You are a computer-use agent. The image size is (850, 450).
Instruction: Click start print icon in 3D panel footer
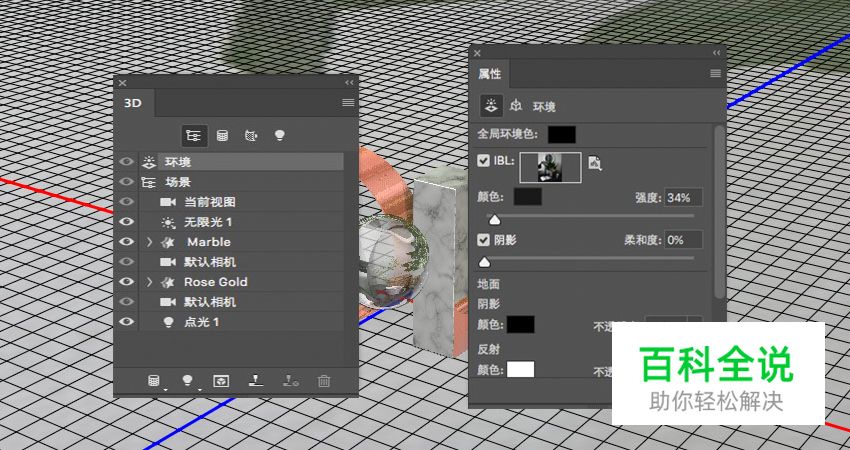coord(255,381)
